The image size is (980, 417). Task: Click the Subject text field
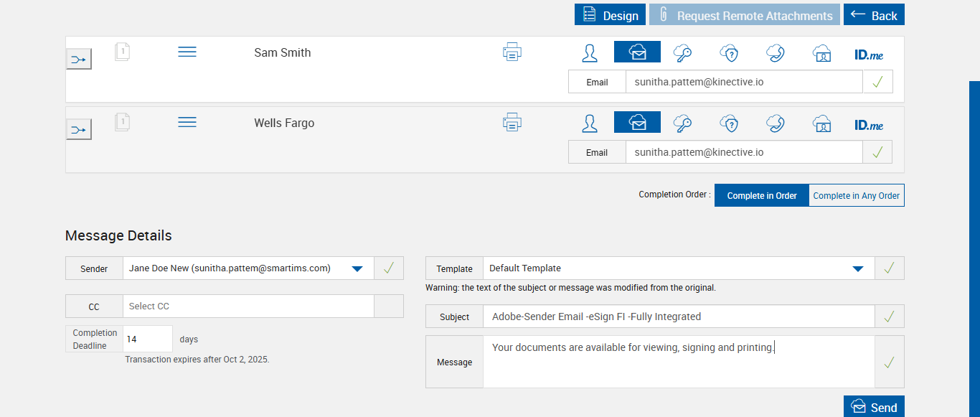(678, 317)
